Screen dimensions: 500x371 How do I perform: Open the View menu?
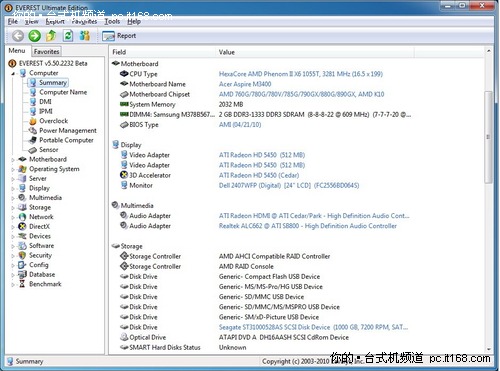(x=32, y=21)
